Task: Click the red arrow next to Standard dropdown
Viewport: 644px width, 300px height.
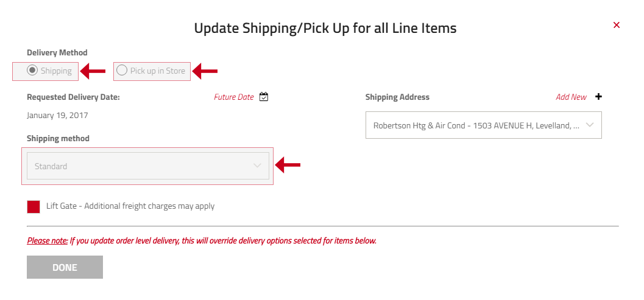Action: pyautogui.click(x=288, y=165)
